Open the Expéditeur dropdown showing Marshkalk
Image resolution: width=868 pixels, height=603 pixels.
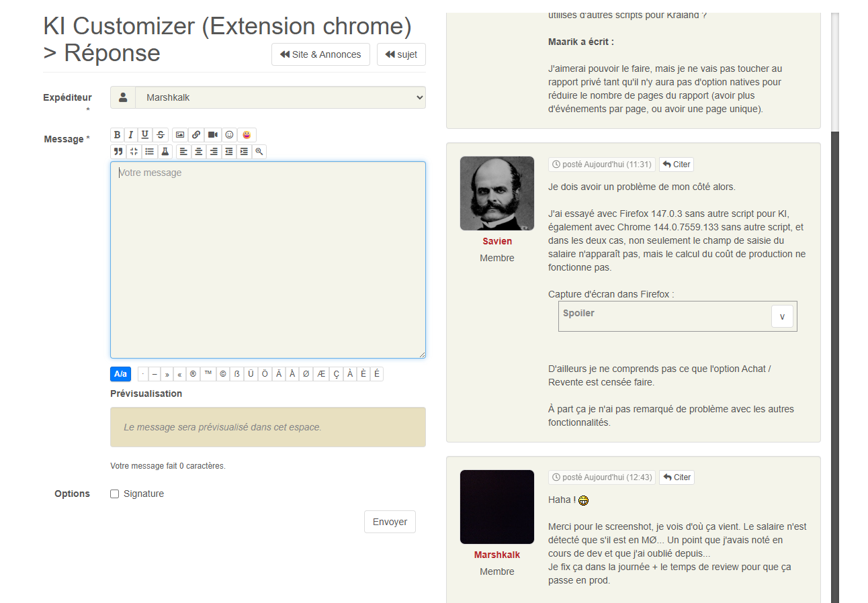(x=280, y=97)
